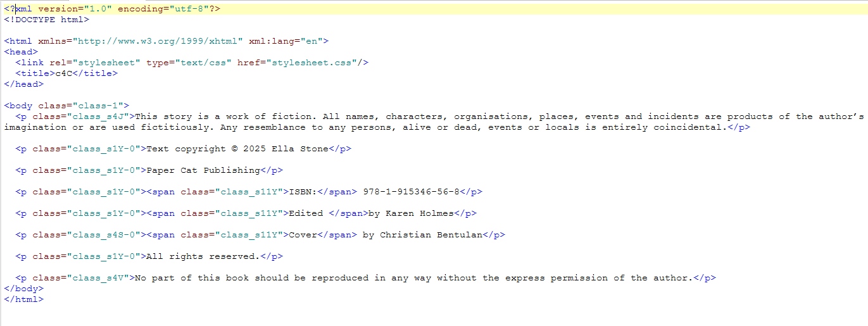Click the body class value "class-1"
This screenshot has height=326, width=868.
coord(97,106)
